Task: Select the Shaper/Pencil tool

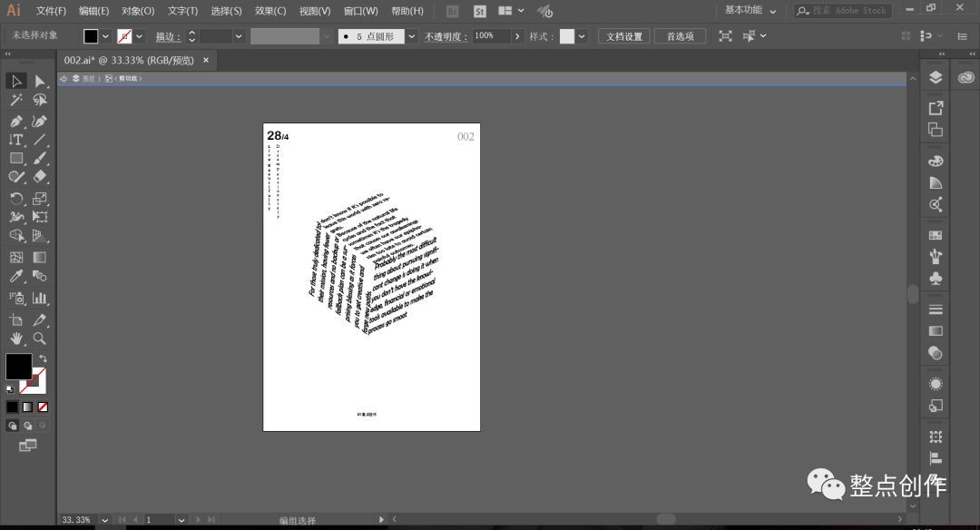Action: 16,178
